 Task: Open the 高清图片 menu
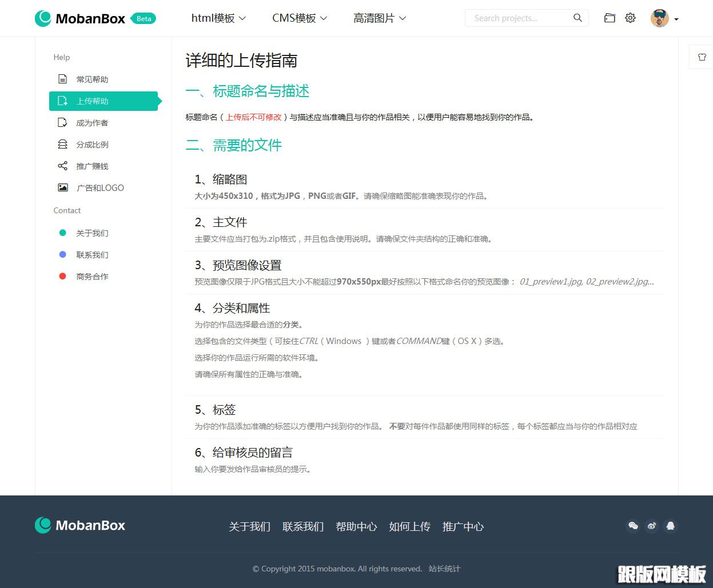point(379,18)
